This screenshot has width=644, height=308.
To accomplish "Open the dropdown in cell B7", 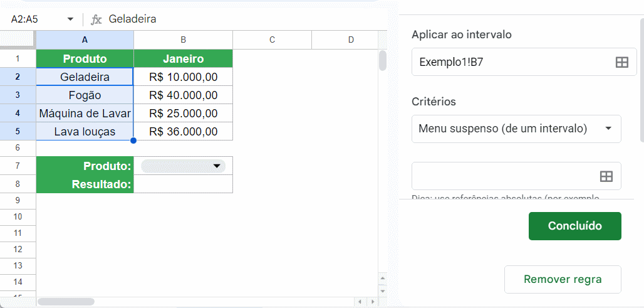I will 217,166.
